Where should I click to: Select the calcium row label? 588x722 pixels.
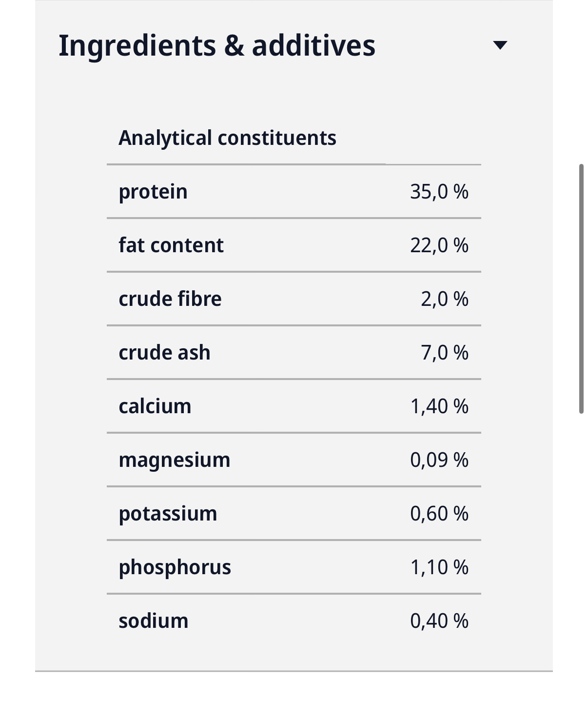(155, 406)
